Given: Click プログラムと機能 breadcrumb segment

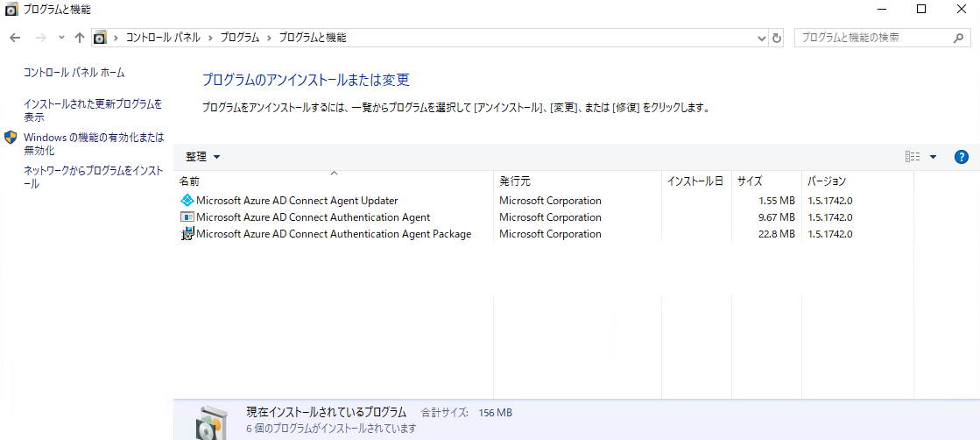Looking at the screenshot, I should (312, 38).
